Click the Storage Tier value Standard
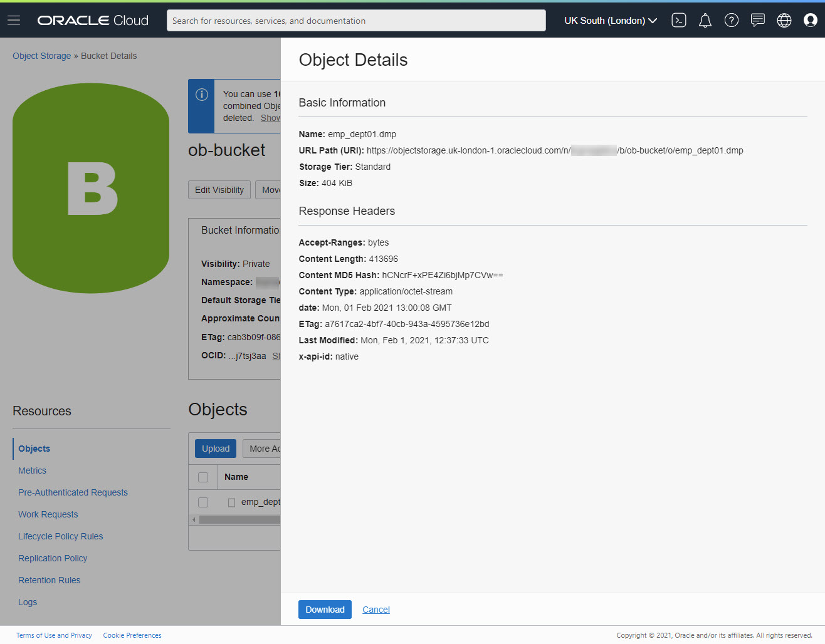 [x=373, y=167]
